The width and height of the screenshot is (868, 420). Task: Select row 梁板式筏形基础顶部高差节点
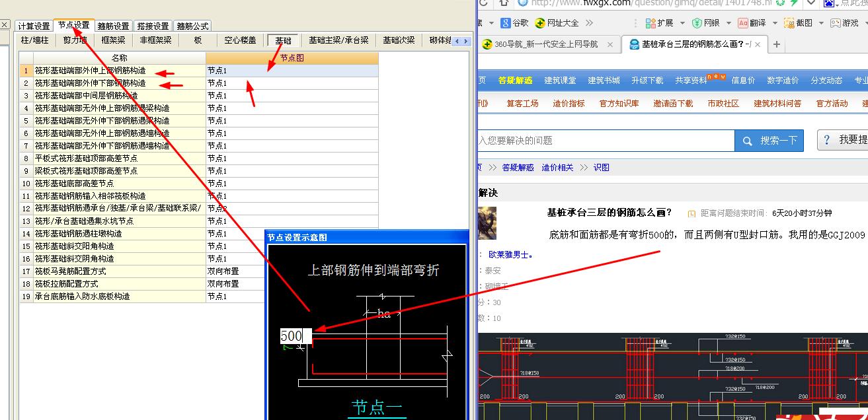tap(120, 171)
